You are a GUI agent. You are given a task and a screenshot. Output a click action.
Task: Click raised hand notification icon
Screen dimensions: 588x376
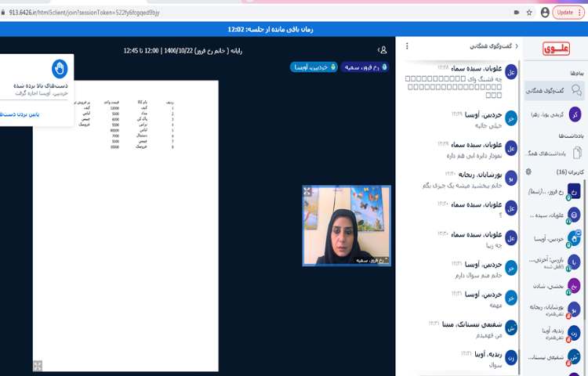pos(60,68)
